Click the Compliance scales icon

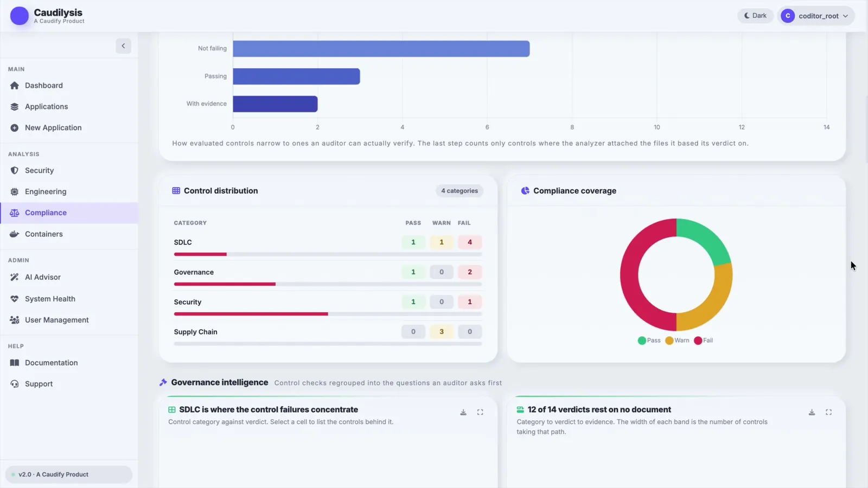point(15,213)
